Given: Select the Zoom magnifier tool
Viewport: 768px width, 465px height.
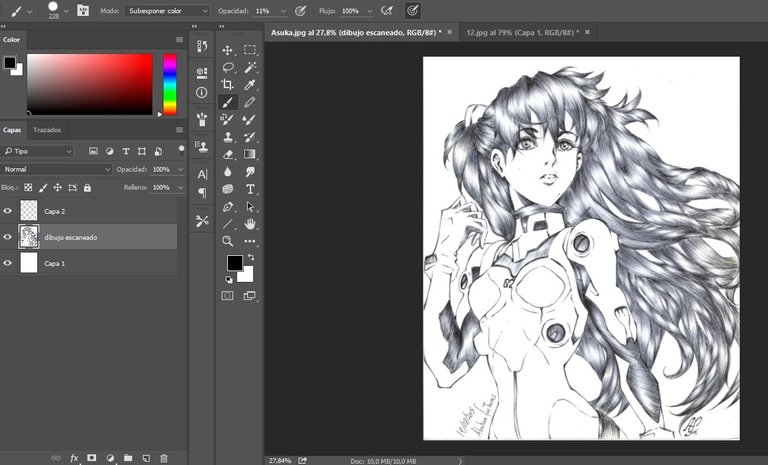Looking at the screenshot, I should (227, 241).
